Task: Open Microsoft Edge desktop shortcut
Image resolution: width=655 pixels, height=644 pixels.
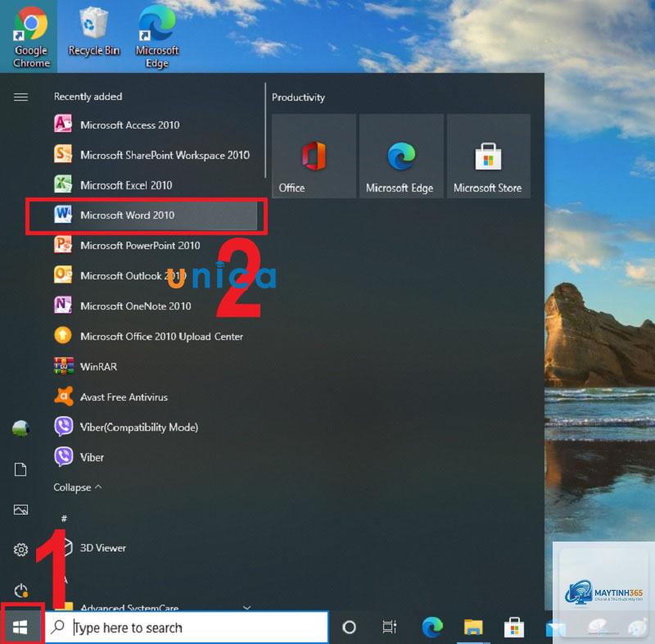Action: [x=156, y=37]
